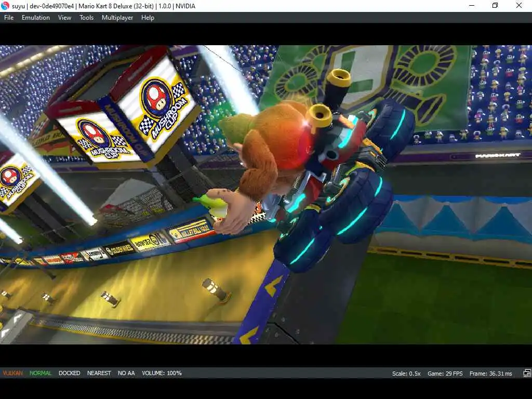The width and height of the screenshot is (532, 399).
Task: Toggle the NORMAL GPU accuracy setting
Action: (x=41, y=373)
